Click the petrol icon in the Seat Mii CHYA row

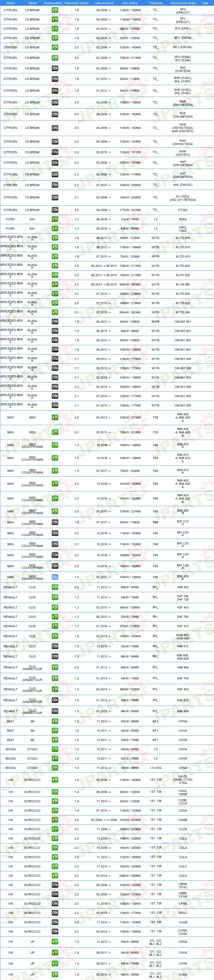[55, 730]
